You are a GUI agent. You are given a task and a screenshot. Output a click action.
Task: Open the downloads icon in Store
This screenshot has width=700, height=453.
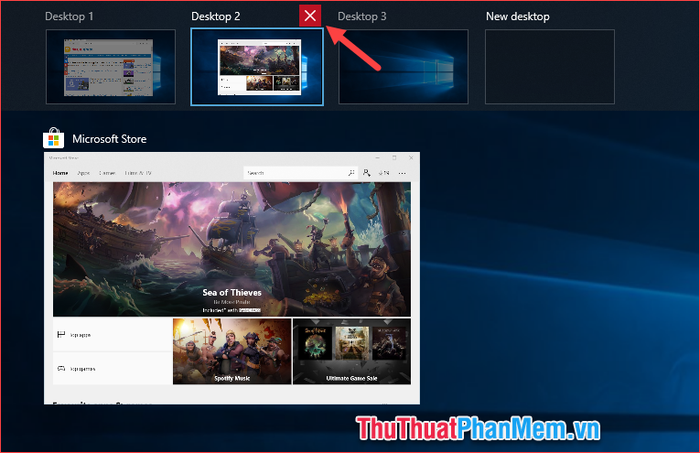click(384, 173)
